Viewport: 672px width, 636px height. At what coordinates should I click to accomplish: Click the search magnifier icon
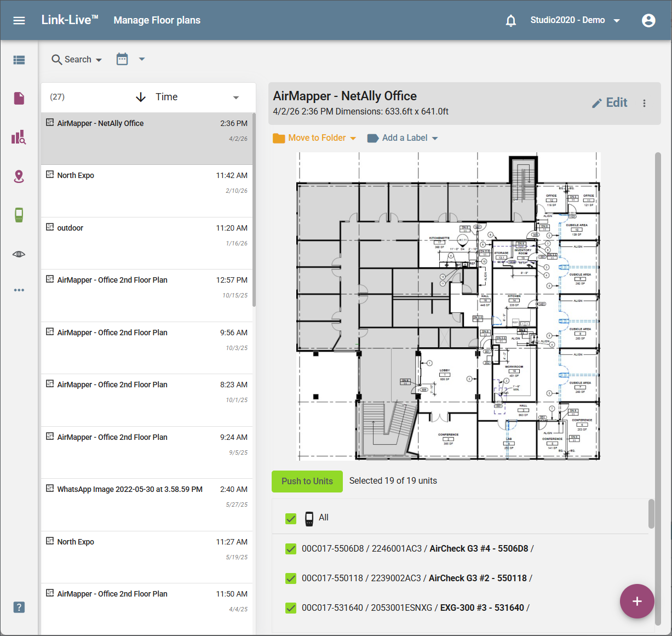coord(56,59)
